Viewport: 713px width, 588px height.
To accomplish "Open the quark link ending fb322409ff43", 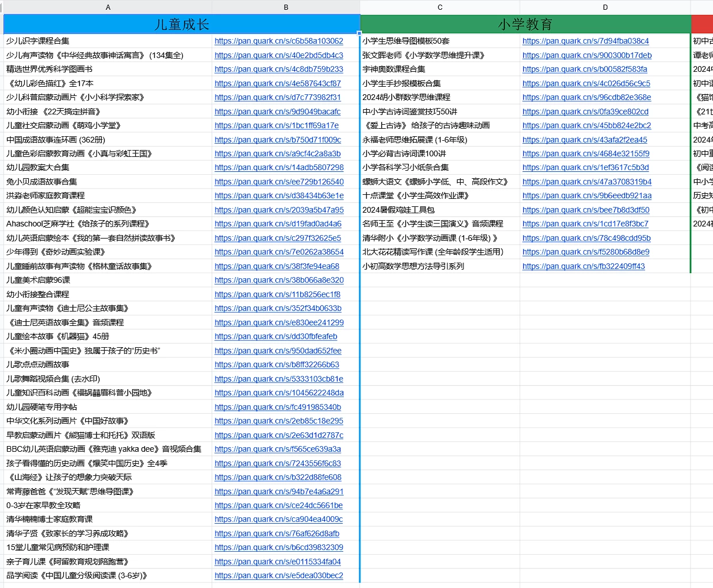I will coord(584,266).
